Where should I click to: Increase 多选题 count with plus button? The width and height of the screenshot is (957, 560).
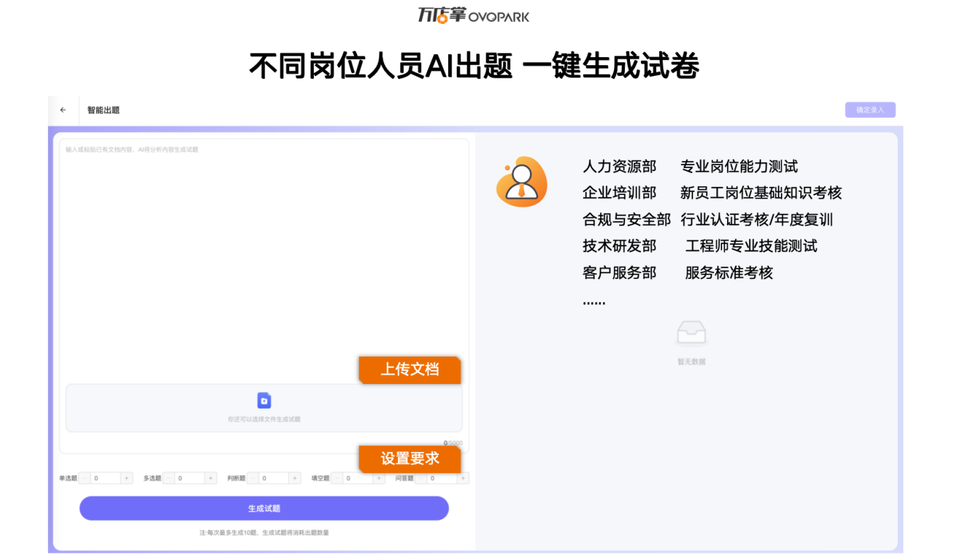pos(211,478)
